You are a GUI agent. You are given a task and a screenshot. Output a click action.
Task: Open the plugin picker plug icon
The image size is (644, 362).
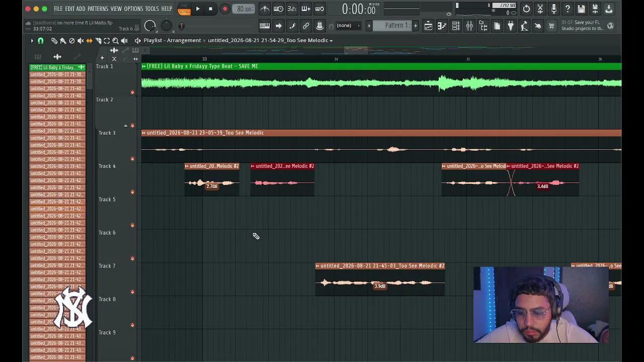(511, 26)
